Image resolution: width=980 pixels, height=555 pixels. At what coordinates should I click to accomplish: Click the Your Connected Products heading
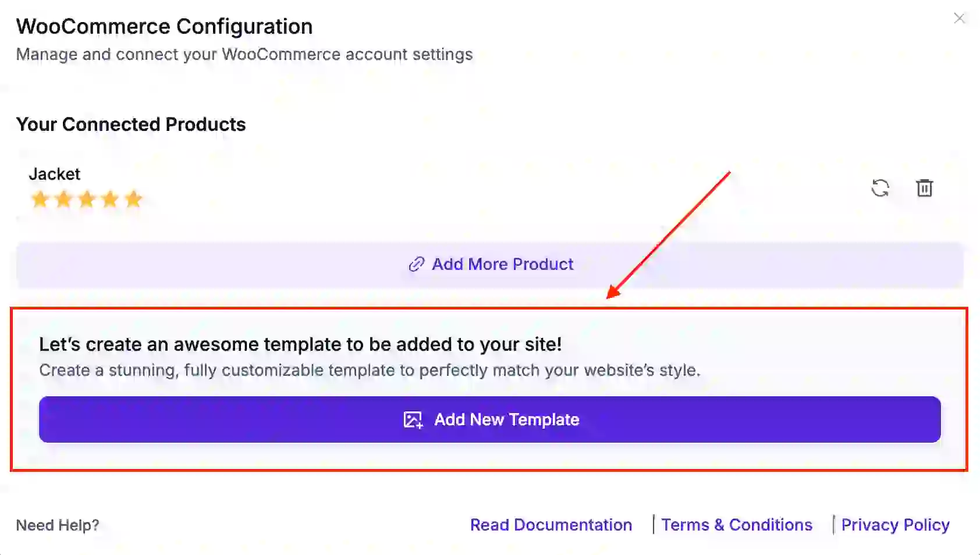pos(131,124)
